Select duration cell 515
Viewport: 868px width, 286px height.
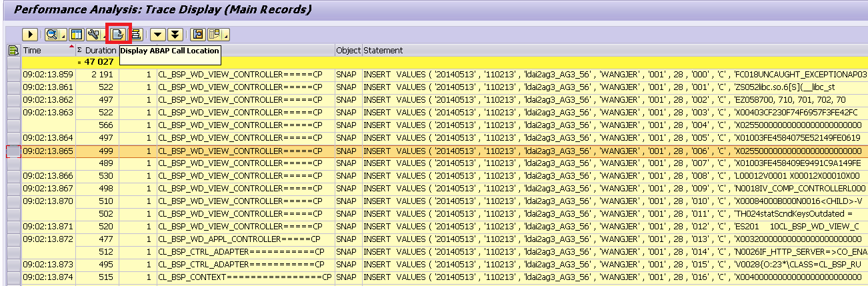coord(97,277)
